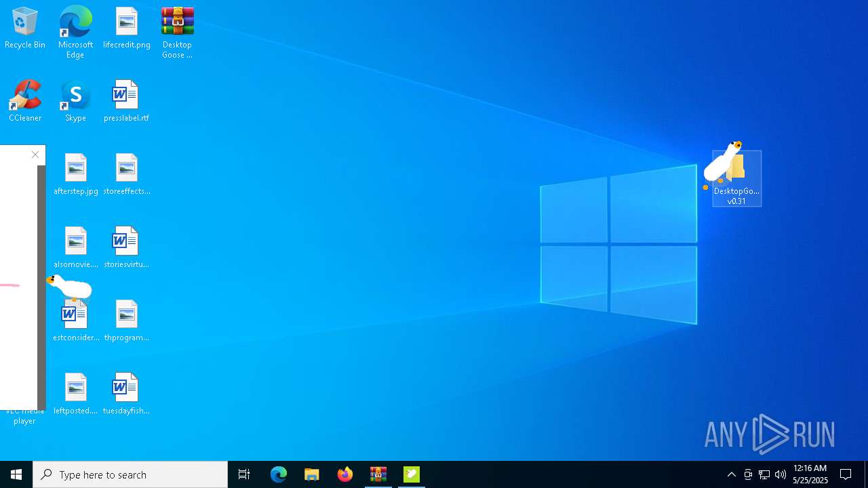Select the lifecredit.png file
This screenshot has height=488, width=868.
127,28
